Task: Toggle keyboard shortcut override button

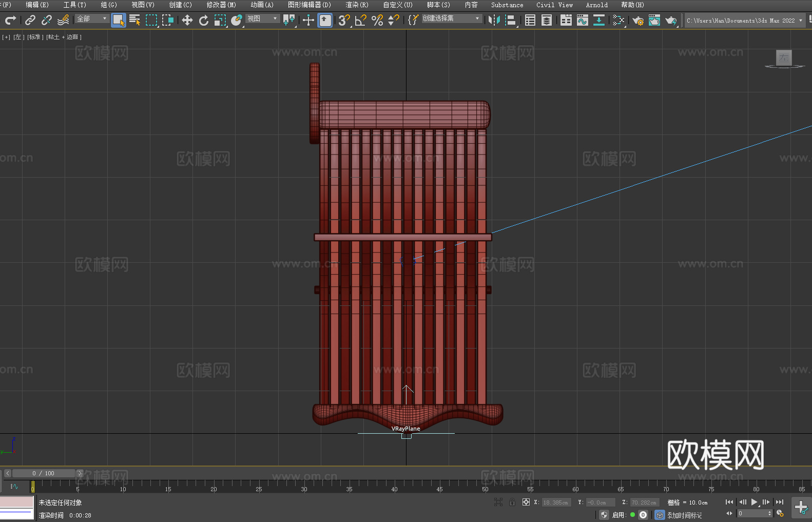Action: 325,20
